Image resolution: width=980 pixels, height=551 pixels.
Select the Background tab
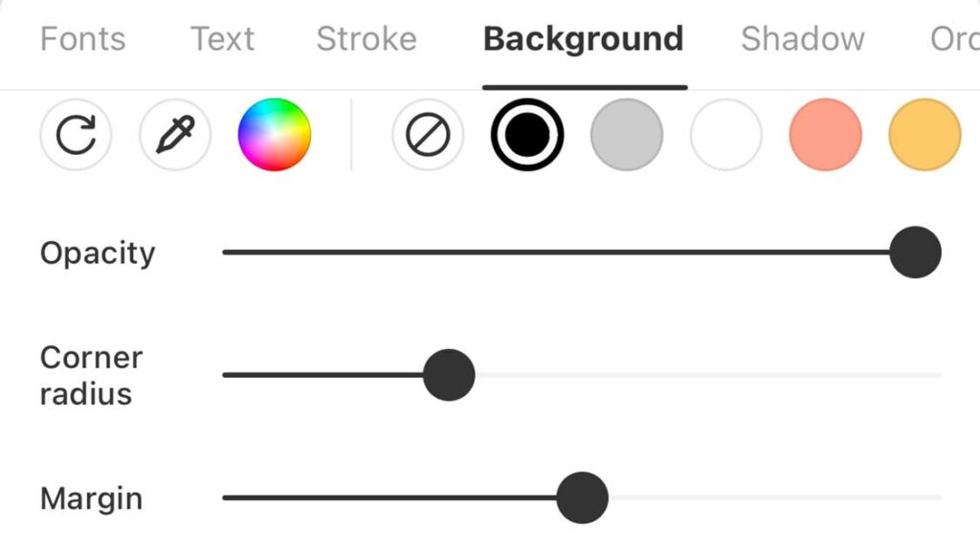(584, 40)
